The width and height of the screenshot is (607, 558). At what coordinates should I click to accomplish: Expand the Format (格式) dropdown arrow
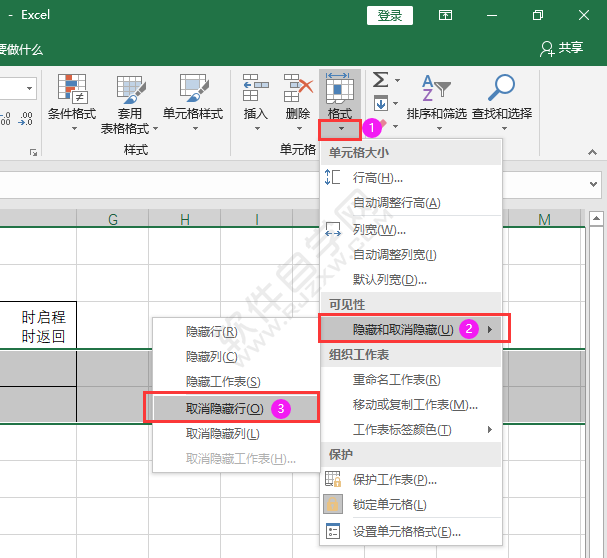341,129
